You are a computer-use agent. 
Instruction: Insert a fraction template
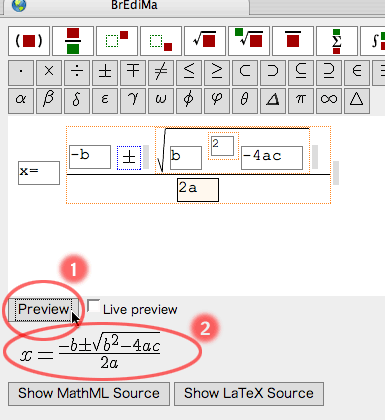73,41
